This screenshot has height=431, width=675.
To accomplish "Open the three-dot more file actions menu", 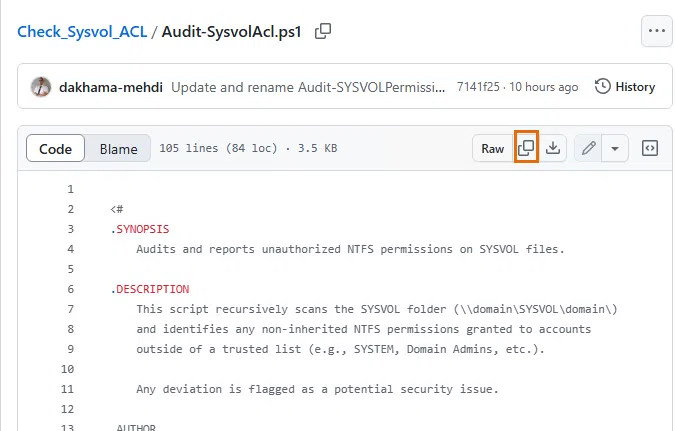I will pyautogui.click(x=656, y=31).
